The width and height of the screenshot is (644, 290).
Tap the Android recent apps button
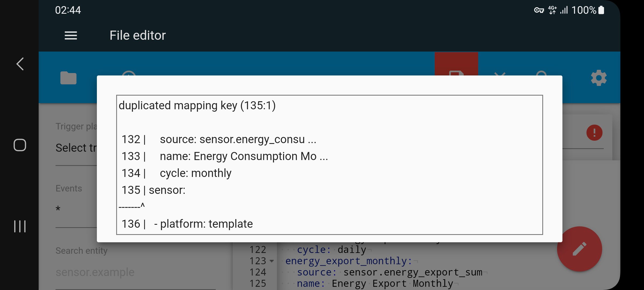click(x=20, y=226)
